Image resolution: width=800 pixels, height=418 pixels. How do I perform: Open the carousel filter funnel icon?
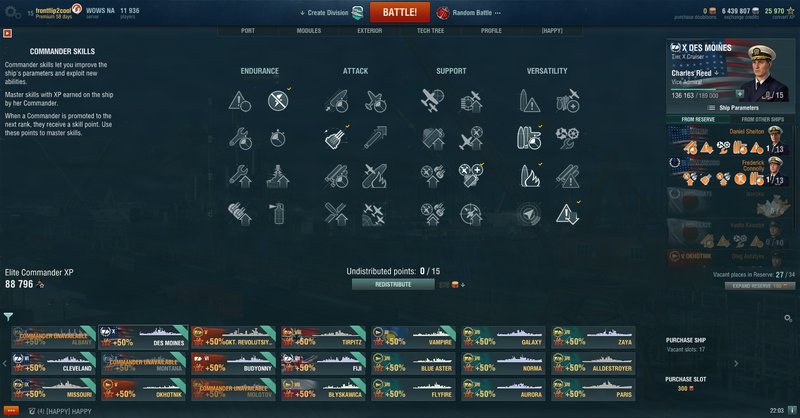point(8,317)
